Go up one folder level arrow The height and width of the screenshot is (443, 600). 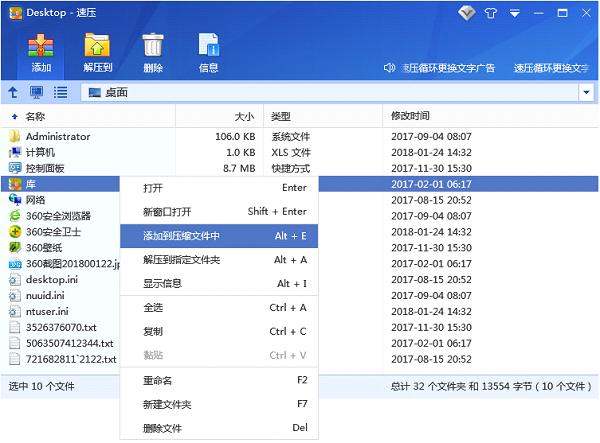click(13, 93)
